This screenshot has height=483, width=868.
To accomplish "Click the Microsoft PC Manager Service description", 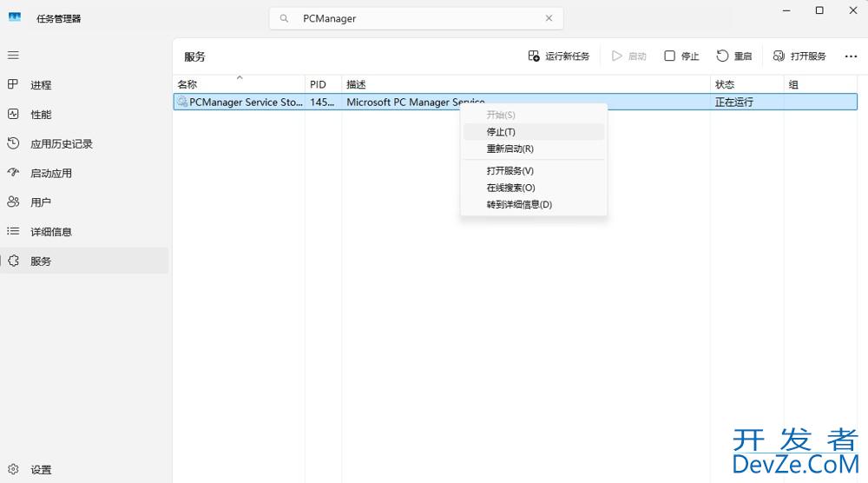I will coord(415,102).
